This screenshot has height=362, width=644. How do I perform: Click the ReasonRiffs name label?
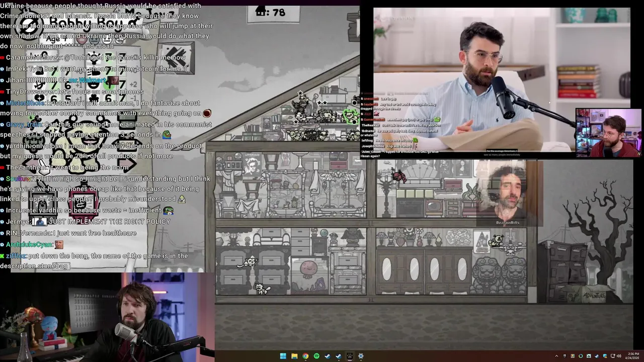pyautogui.click(x=508, y=223)
